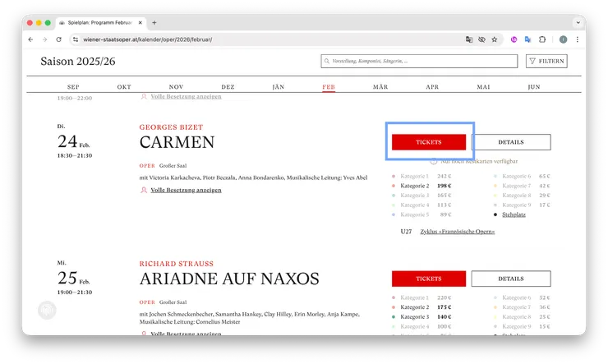This screenshot has height=364, width=608.
Task: Switch to the JUN month
Action: tap(534, 87)
